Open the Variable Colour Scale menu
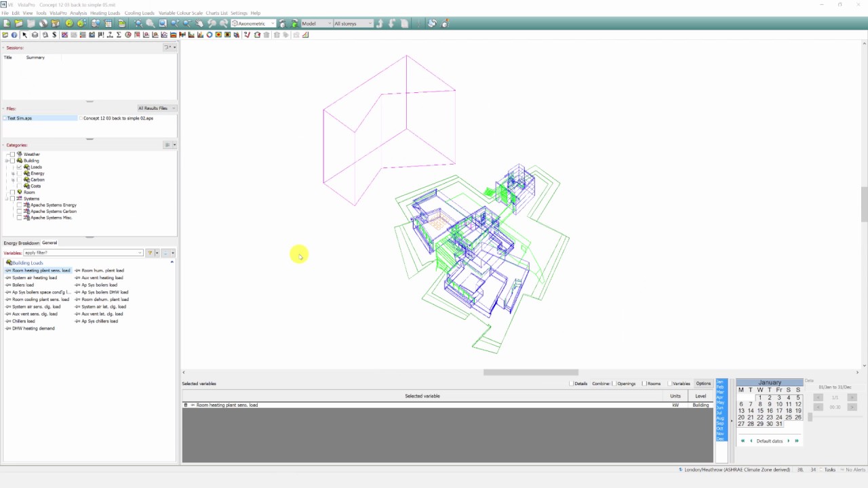 pos(180,13)
